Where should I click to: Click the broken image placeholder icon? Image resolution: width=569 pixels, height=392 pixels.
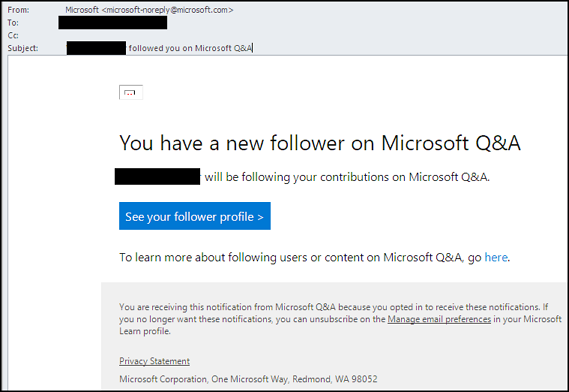(x=131, y=92)
